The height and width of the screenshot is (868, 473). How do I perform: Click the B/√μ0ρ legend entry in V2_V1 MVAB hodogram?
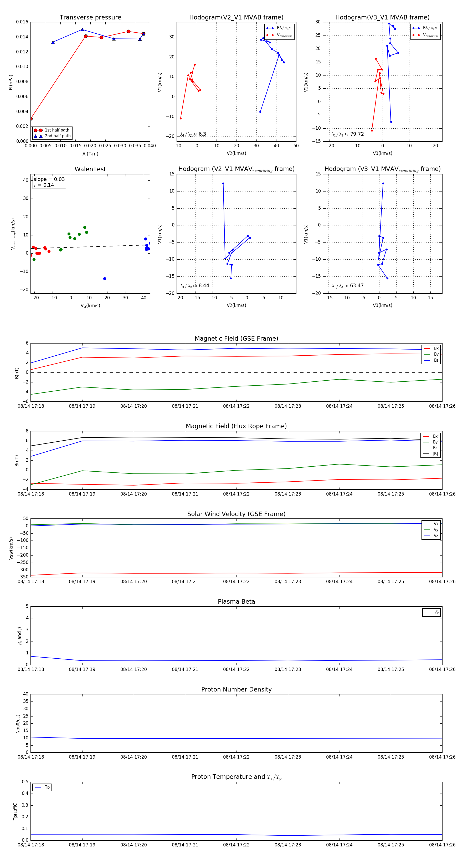click(279, 28)
